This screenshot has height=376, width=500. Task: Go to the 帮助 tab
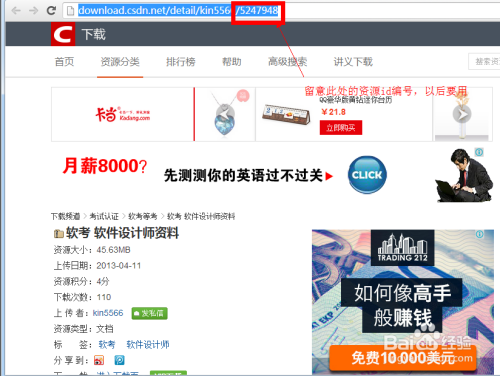point(232,62)
